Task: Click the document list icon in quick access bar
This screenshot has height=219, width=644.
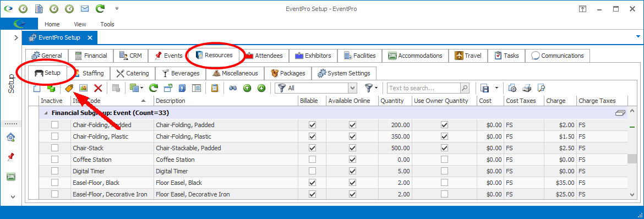Action: tap(39, 8)
